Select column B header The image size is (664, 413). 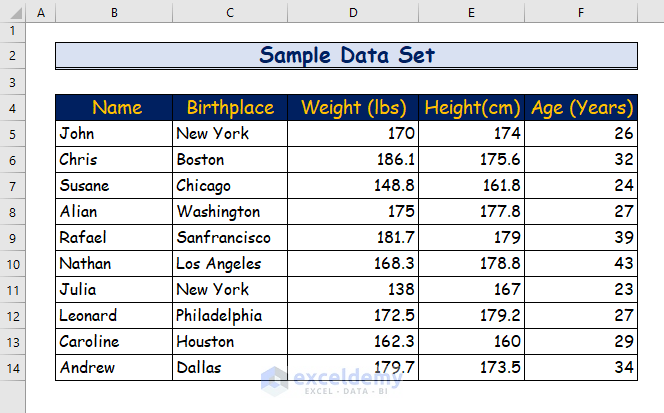114,12
